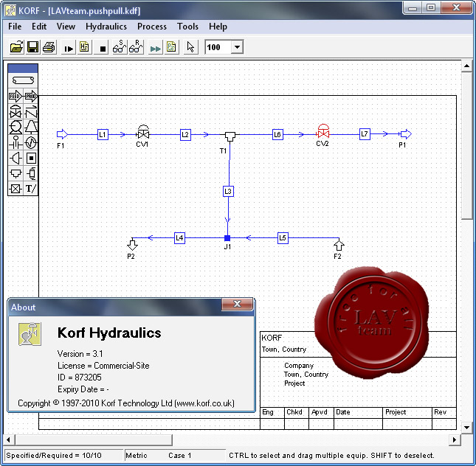Open the Tools menu

(x=187, y=27)
